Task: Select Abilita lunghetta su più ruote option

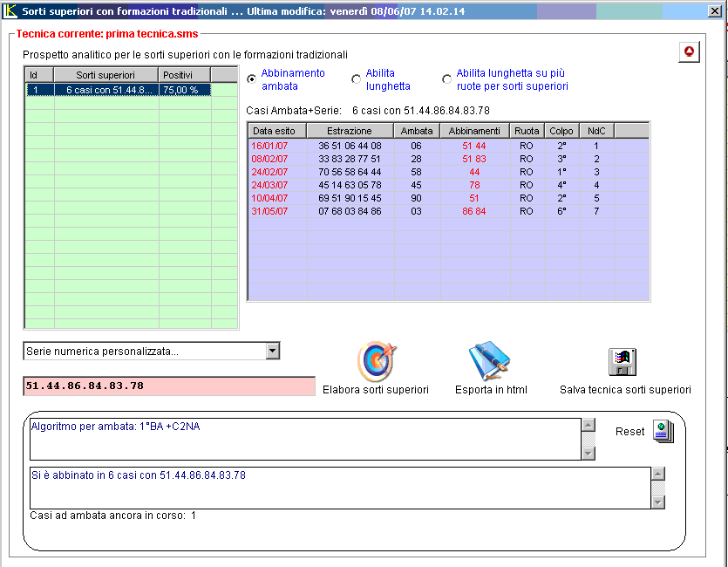Action: point(446,79)
